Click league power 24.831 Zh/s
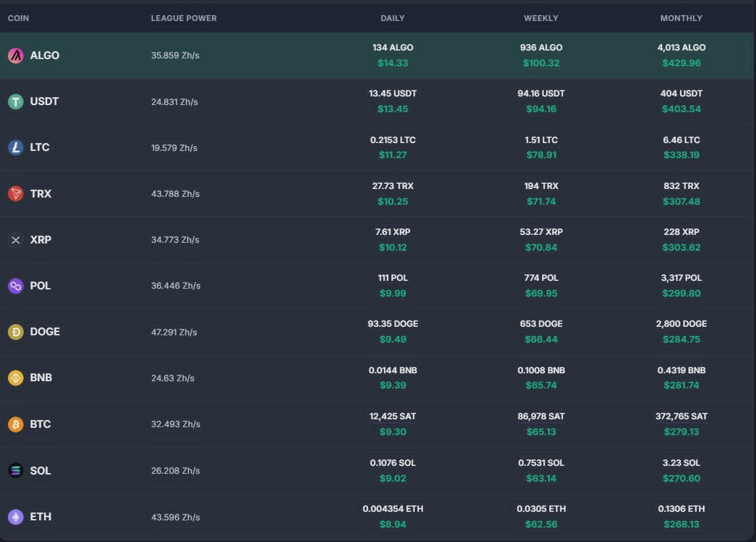 (175, 102)
